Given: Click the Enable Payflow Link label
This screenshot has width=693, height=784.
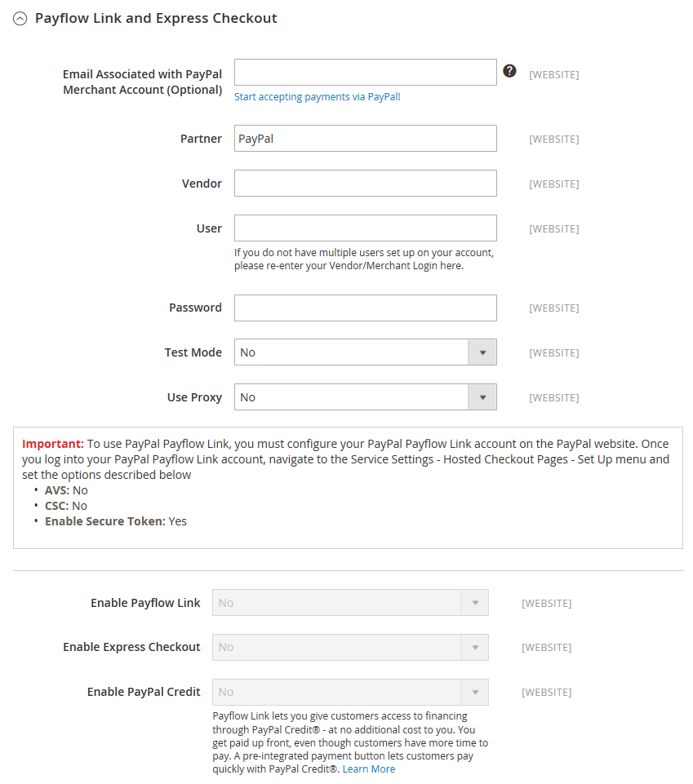Looking at the screenshot, I should pos(145,603).
